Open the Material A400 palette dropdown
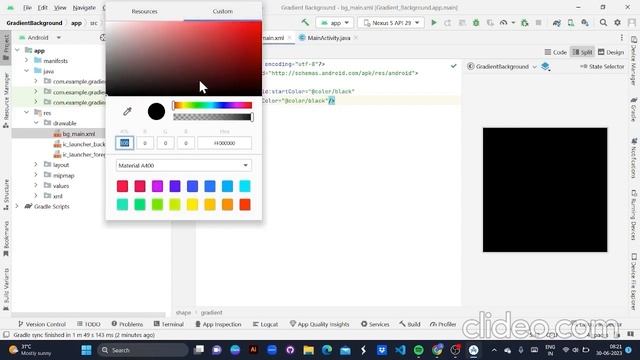The image size is (640, 360). pos(184,165)
